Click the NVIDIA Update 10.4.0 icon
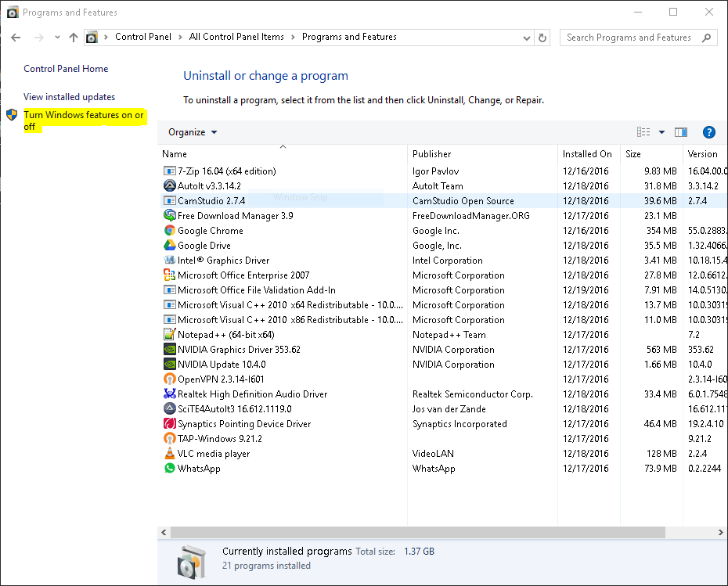This screenshot has height=586, width=728. click(169, 365)
